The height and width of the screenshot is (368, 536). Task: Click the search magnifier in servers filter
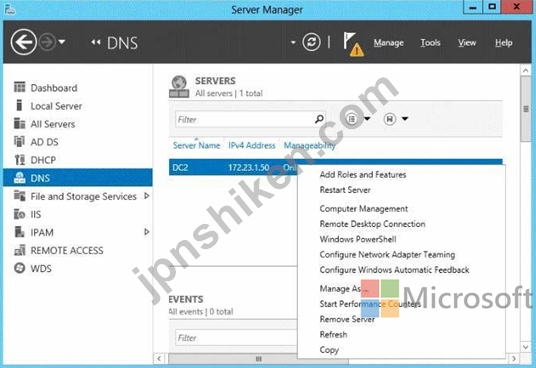point(319,119)
